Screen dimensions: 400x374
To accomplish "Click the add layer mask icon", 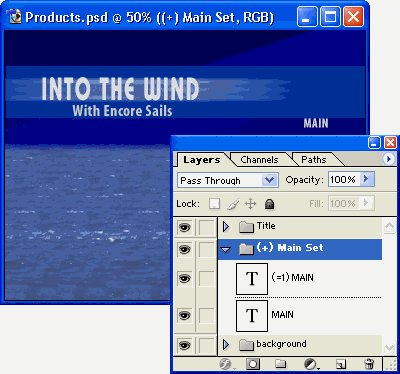I will tap(253, 364).
